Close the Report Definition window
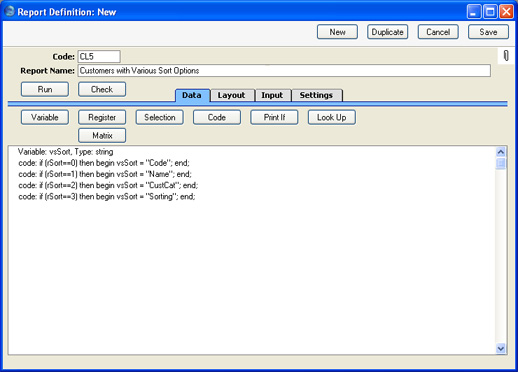The image size is (518, 372). tap(506, 12)
